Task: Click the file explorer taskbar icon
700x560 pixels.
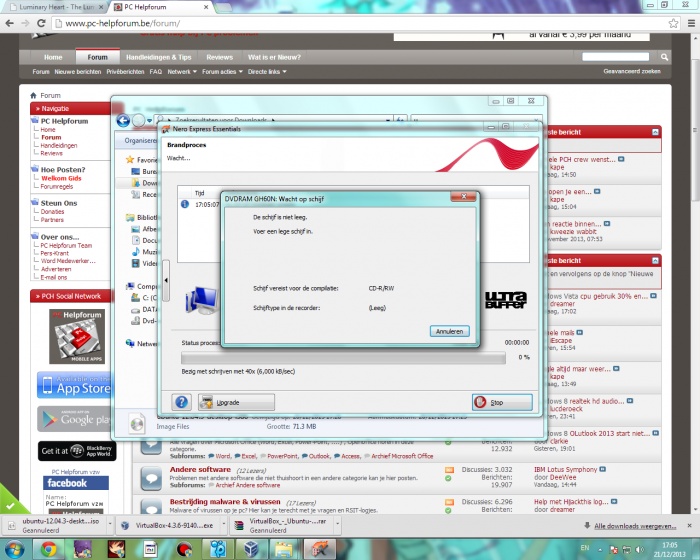Action: tap(284, 549)
